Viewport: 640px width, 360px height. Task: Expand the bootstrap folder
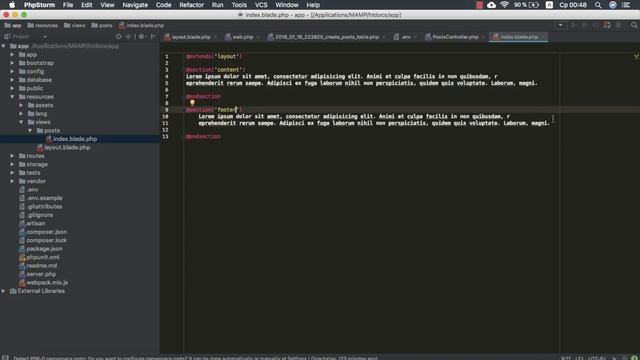pos(12,63)
